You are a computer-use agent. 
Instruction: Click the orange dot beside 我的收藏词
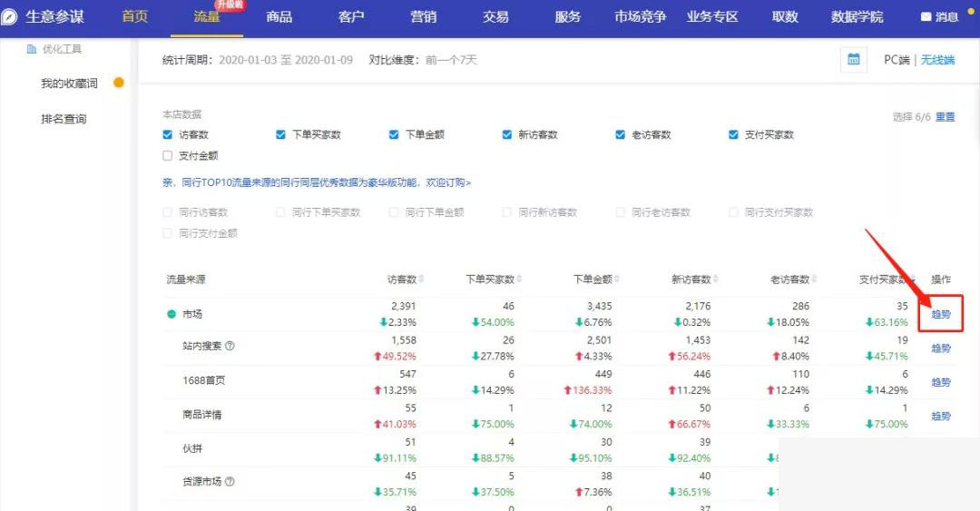coord(118,84)
